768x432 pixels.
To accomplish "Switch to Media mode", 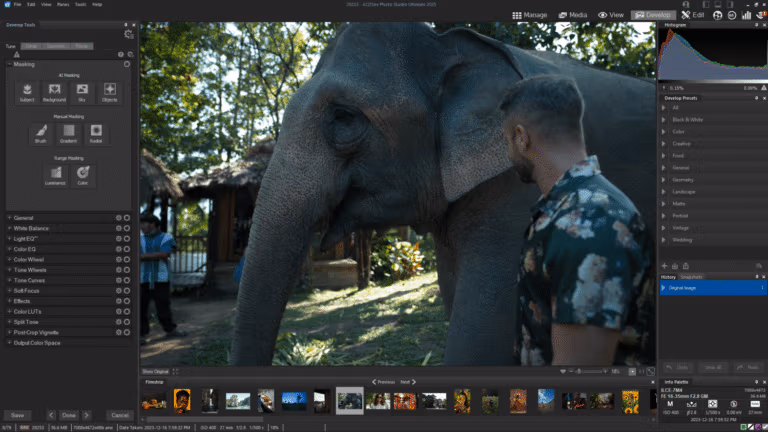I will pos(573,15).
